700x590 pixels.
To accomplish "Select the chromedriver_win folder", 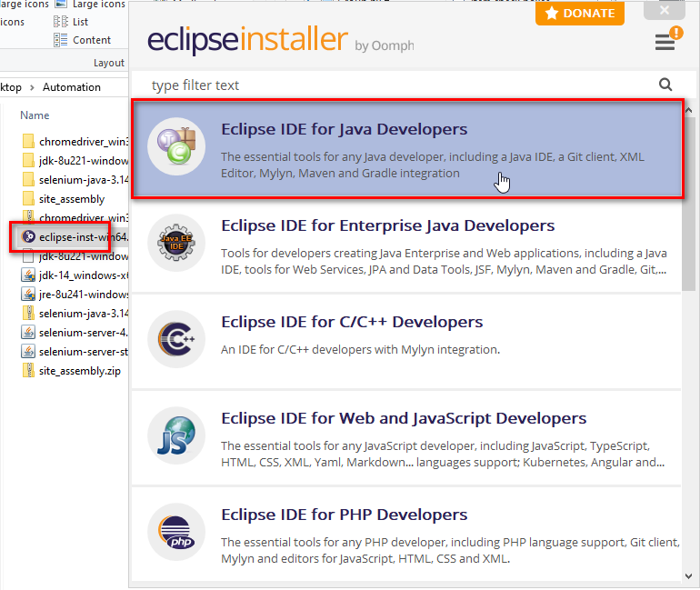I will tap(75, 142).
